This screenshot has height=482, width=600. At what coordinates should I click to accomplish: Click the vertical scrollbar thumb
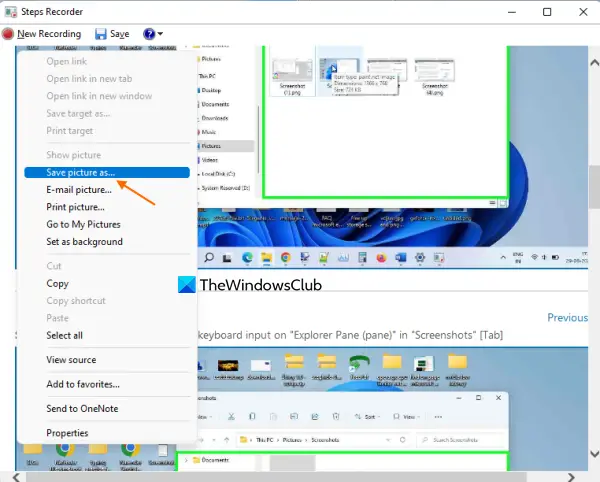594,187
